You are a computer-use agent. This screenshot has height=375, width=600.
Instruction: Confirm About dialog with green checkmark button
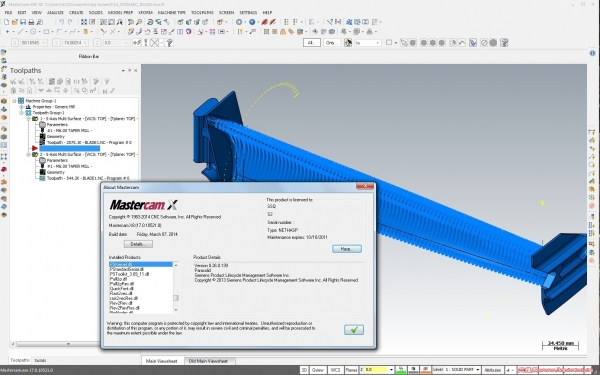pyautogui.click(x=354, y=329)
